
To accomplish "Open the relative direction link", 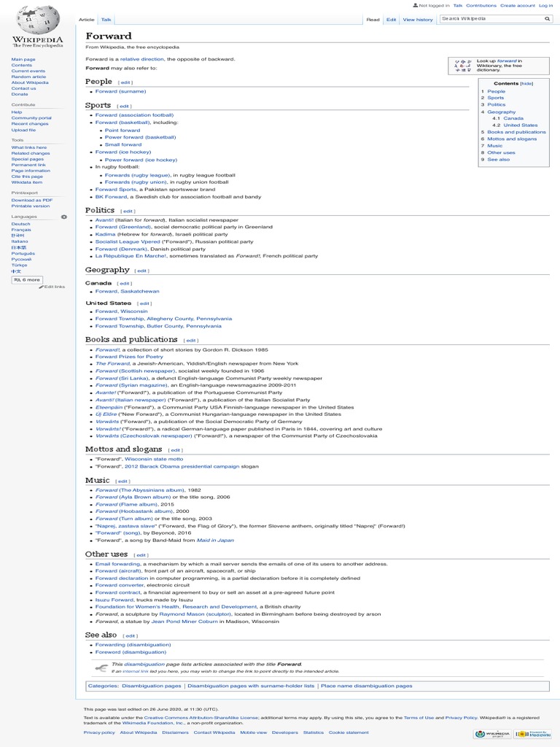I will tap(142, 59).
